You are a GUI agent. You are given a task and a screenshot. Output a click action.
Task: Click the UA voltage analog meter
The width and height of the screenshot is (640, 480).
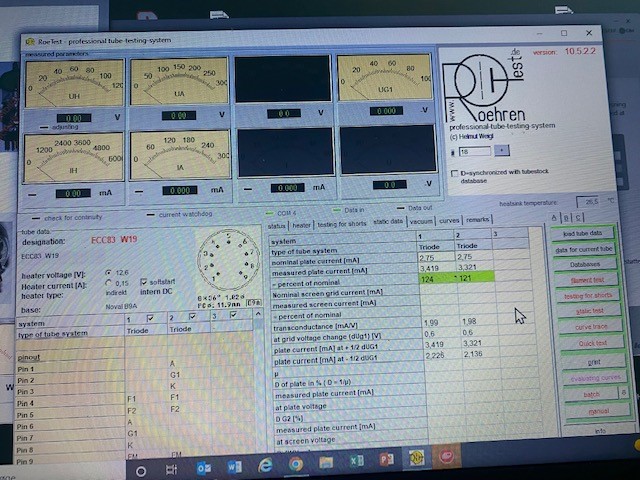179,81
